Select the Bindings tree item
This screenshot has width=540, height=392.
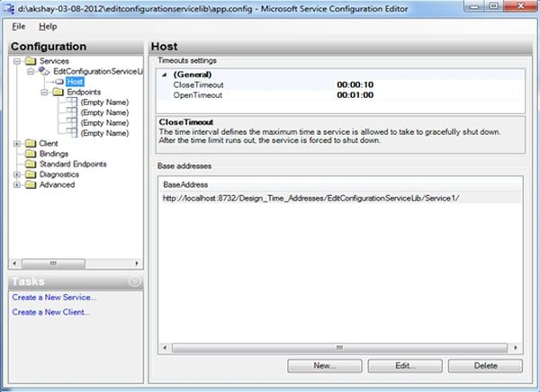click(54, 154)
